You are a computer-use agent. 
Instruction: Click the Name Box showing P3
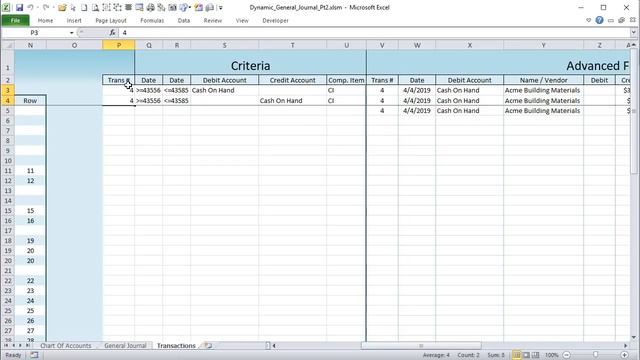[x=35, y=33]
